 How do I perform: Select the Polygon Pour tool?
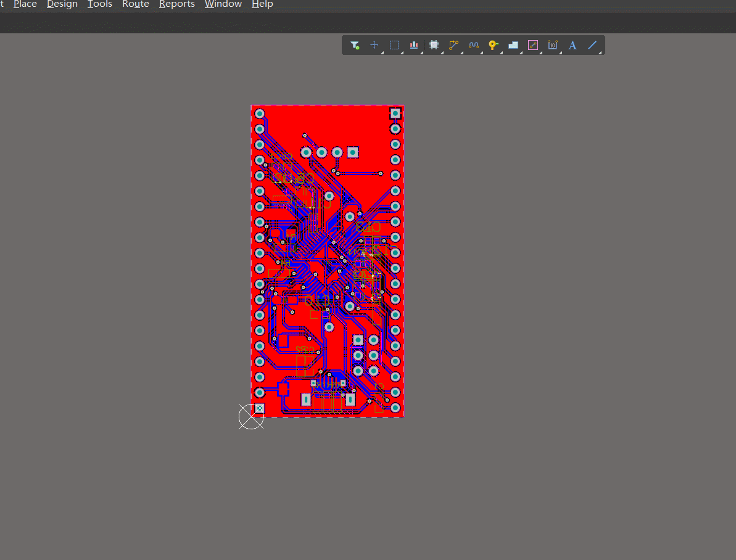click(x=513, y=45)
